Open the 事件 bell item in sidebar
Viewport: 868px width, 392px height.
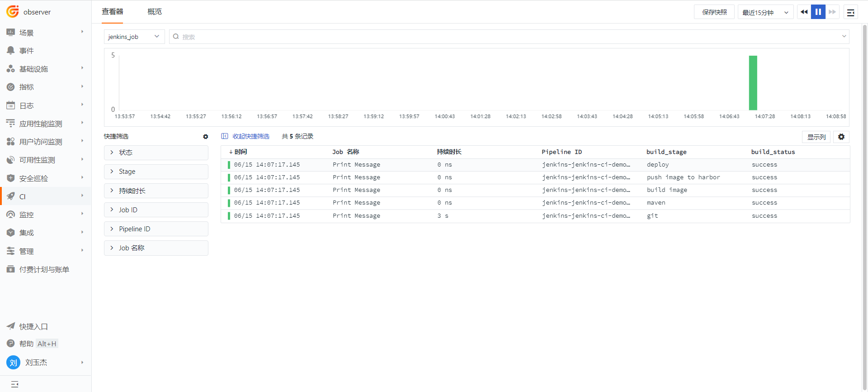[11, 51]
